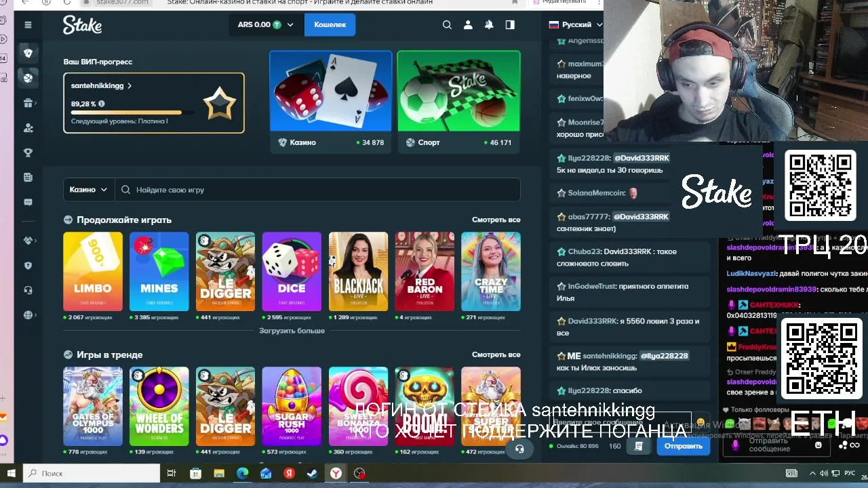Open volume control in system tray
Screen dimensions: 868x488
(824, 473)
